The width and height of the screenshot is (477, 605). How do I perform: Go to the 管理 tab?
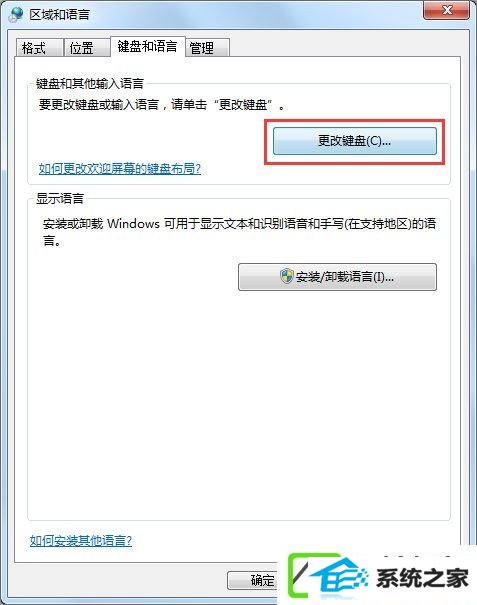tap(207, 48)
